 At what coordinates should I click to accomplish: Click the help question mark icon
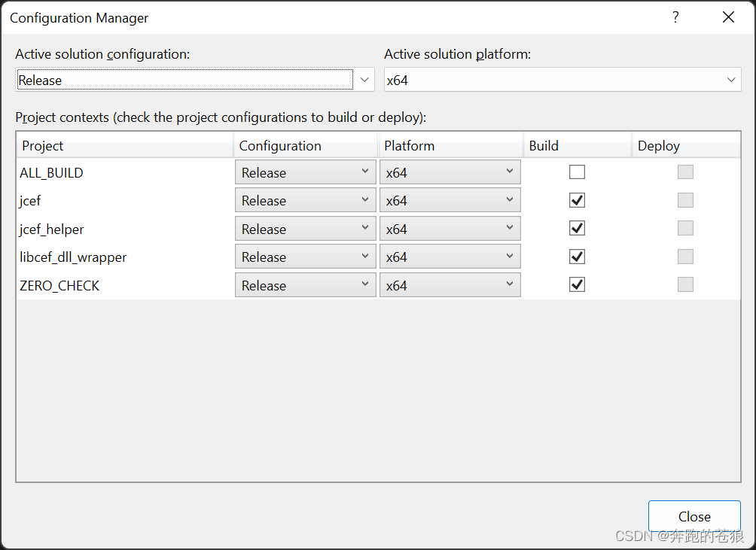[675, 17]
